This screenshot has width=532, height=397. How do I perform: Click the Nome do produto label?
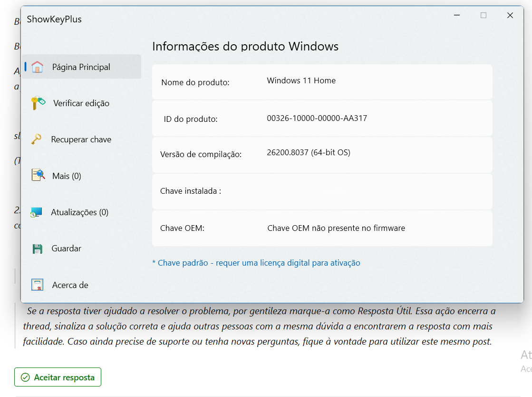[x=195, y=82]
